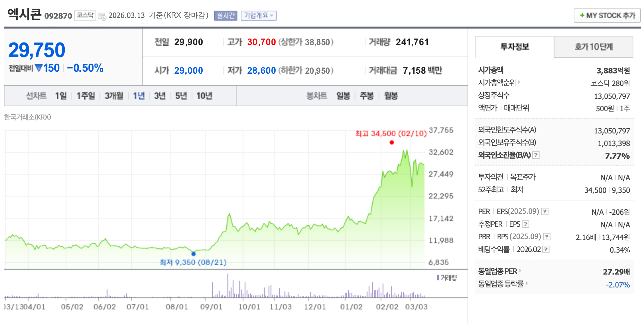This screenshot has height=324, width=644.
Task: Click the 시가총액순위 link
Action: [497, 83]
